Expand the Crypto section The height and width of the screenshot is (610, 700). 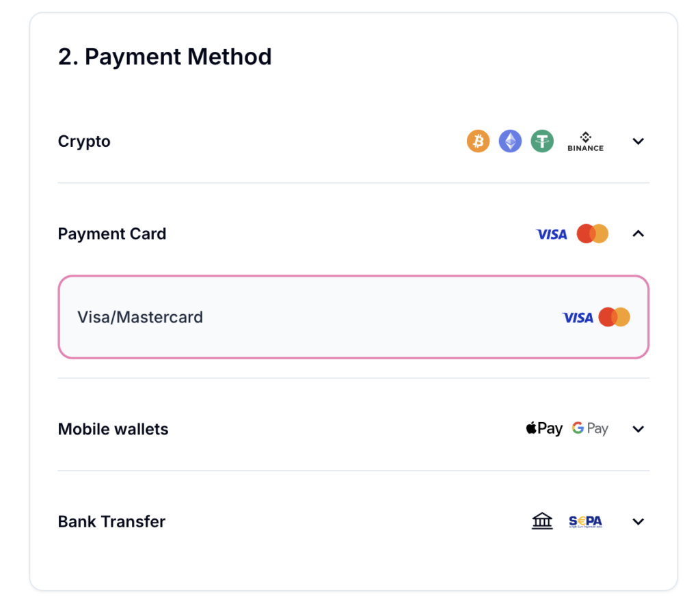[638, 141]
